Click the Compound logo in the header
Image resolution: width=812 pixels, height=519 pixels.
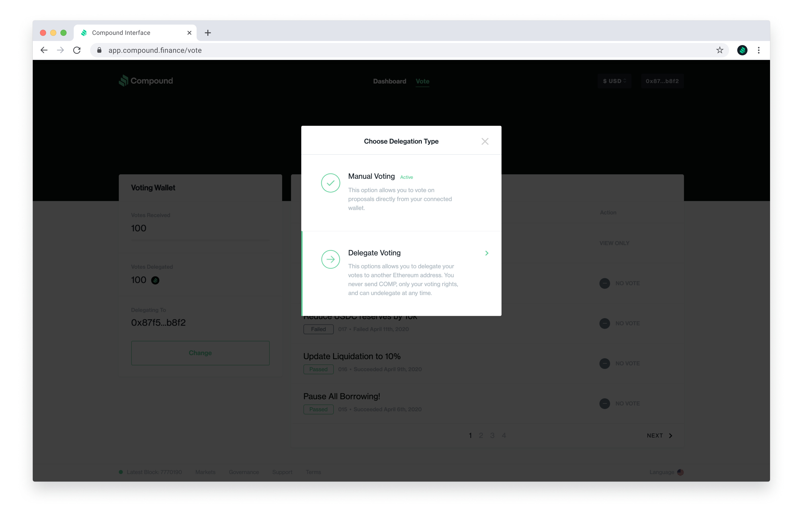146,81
